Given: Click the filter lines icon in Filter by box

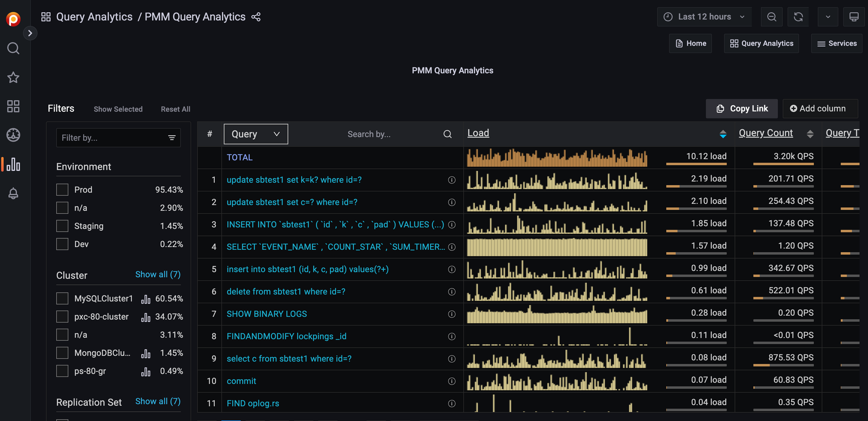Looking at the screenshot, I should pyautogui.click(x=172, y=138).
